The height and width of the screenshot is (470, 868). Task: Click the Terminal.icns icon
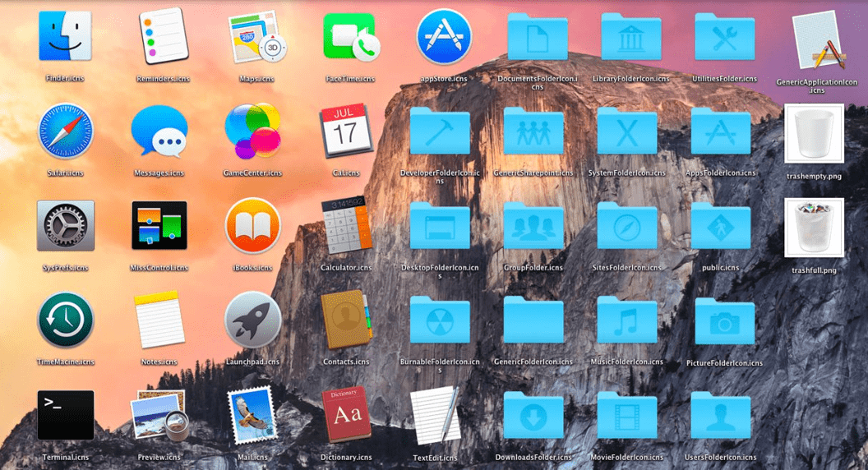click(65, 415)
